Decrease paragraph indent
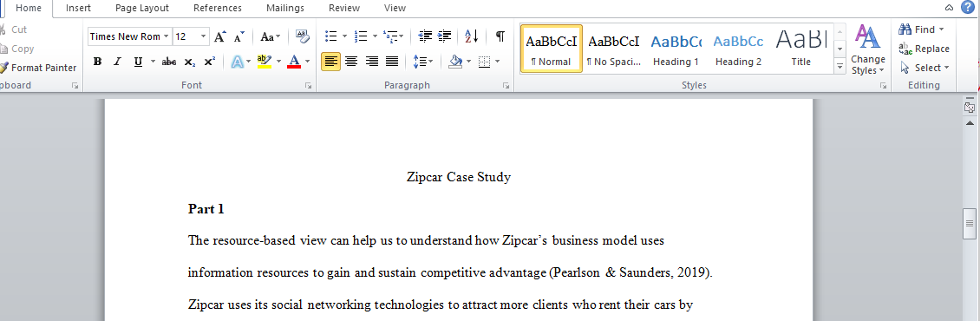 tap(425, 36)
